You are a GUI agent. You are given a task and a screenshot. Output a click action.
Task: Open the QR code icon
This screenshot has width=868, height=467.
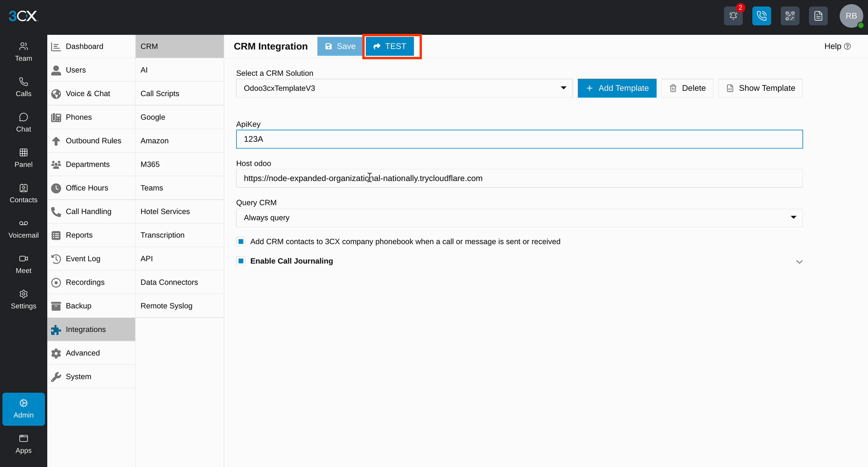790,16
